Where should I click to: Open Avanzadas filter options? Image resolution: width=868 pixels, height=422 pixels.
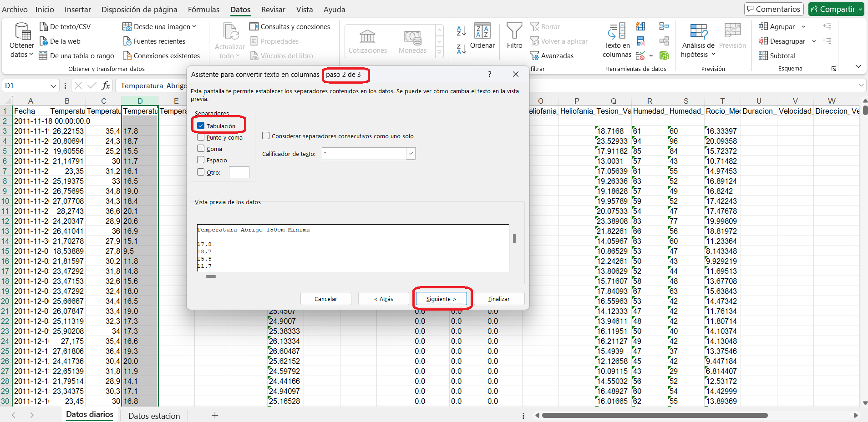point(552,55)
